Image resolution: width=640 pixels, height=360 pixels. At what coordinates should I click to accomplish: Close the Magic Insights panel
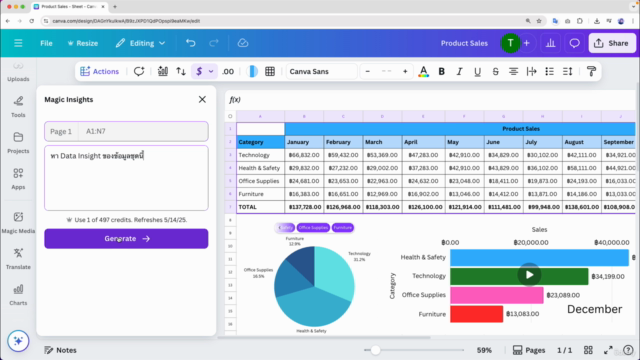click(x=202, y=99)
